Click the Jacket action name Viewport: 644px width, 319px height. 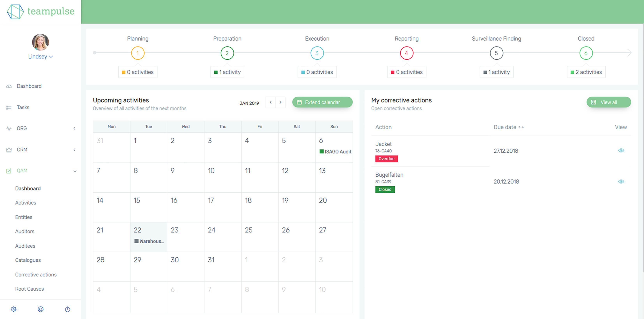[383, 144]
